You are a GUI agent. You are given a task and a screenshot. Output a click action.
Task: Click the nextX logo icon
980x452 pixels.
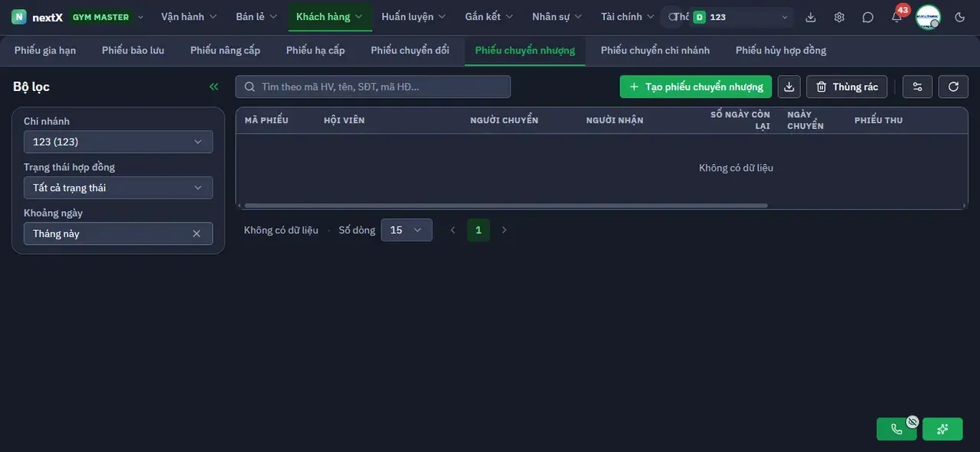19,17
